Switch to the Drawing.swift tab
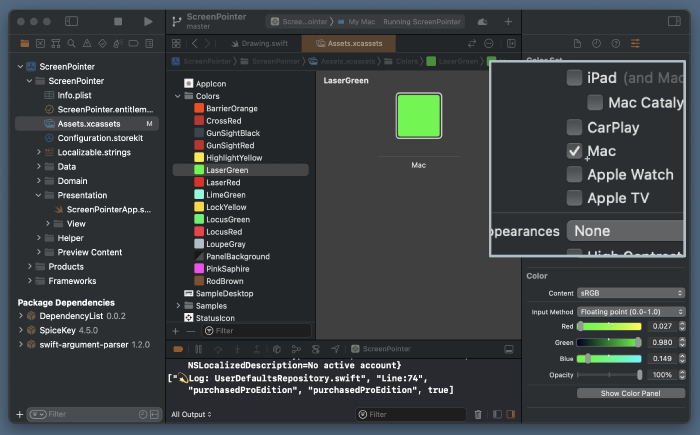This screenshot has height=435, width=700. pos(258,44)
